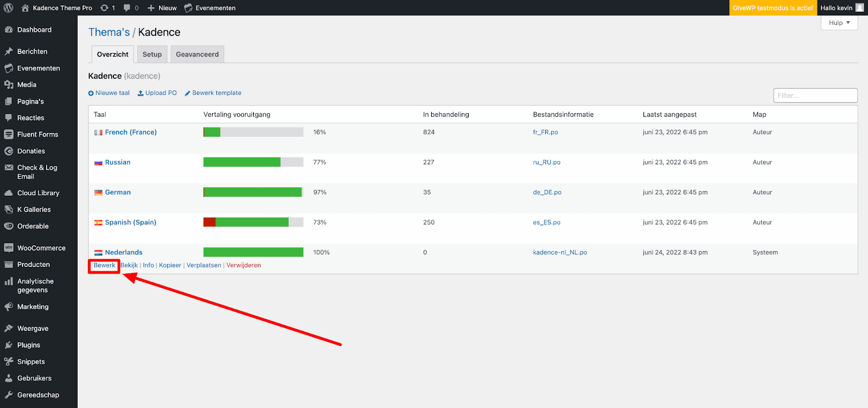Click Bewerk under Nederlands
Image resolution: width=868 pixels, height=408 pixels.
click(104, 265)
